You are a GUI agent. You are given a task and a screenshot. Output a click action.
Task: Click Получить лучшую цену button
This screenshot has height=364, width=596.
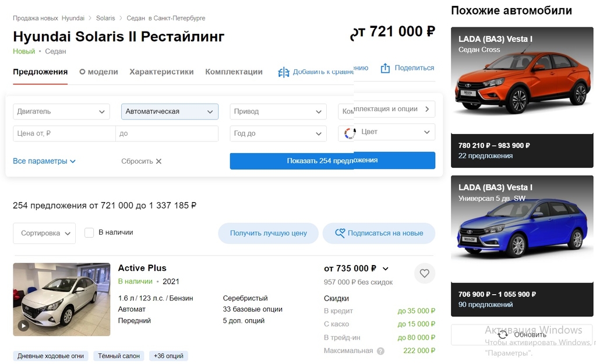point(268,233)
